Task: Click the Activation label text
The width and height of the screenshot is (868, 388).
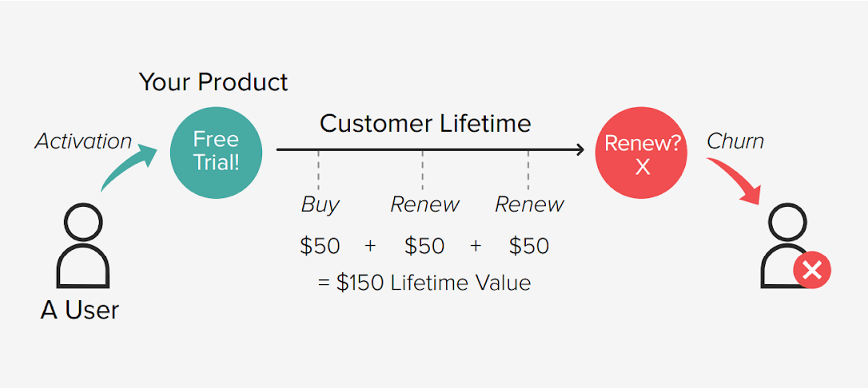Action: (83, 141)
